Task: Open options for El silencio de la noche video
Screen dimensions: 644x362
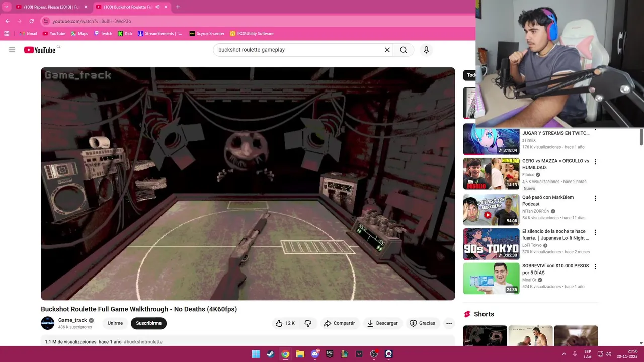Action: (595, 232)
